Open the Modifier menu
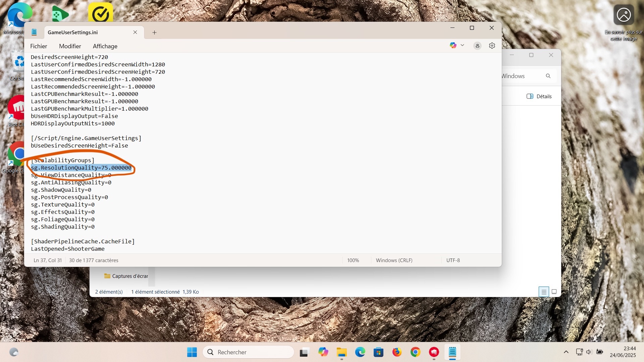The height and width of the screenshot is (362, 644). pos(70,46)
